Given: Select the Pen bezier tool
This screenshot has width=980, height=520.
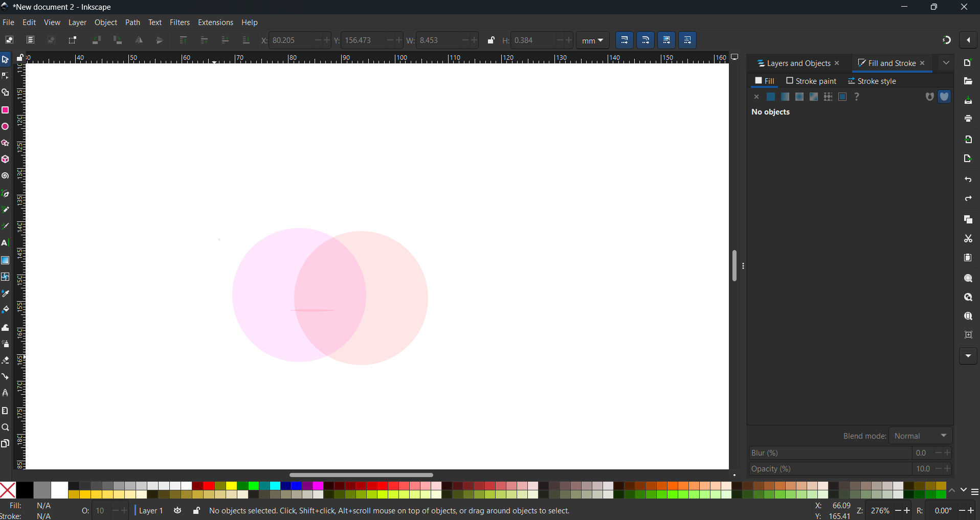Looking at the screenshot, I should (x=5, y=193).
